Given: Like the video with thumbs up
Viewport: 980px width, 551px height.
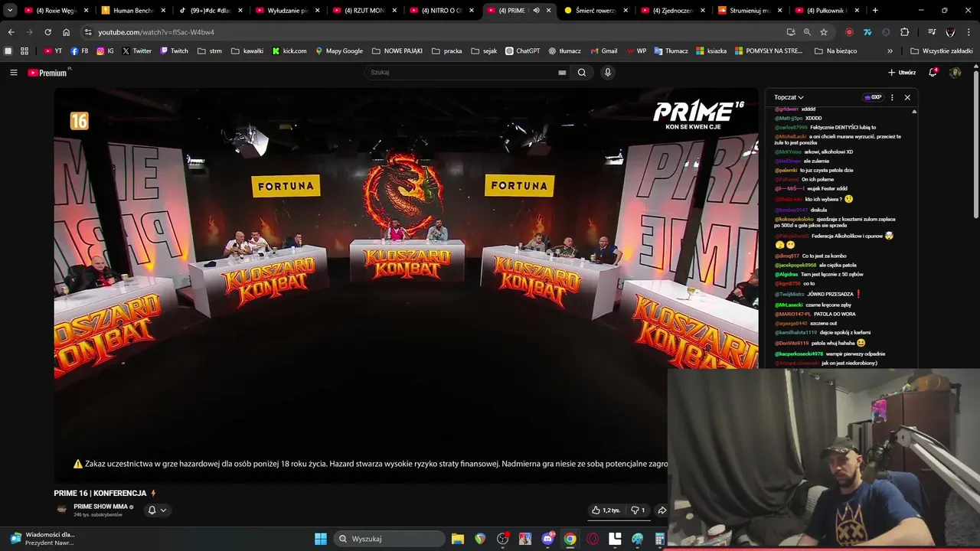Looking at the screenshot, I should [x=606, y=510].
